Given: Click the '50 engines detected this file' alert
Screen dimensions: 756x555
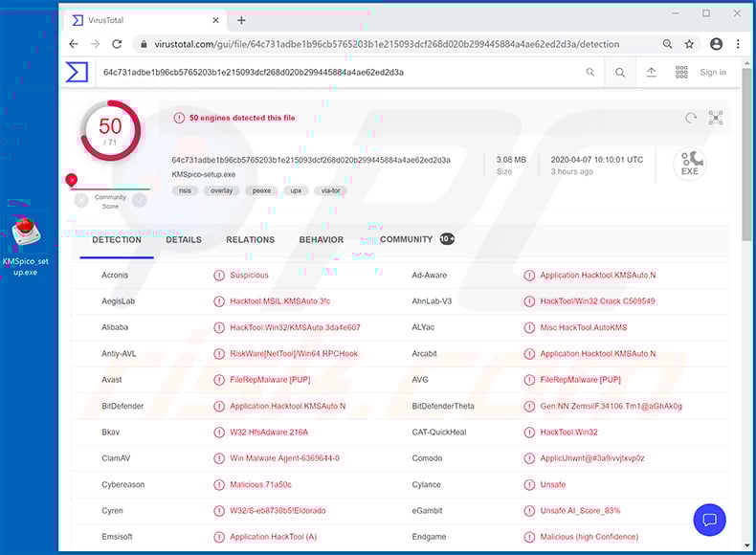Looking at the screenshot, I should coord(234,118).
